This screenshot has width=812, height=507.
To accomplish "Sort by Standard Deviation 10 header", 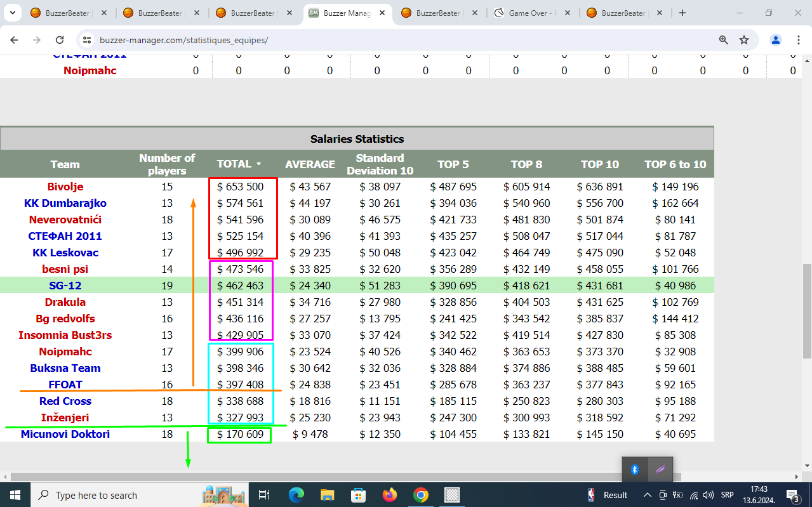I will (x=380, y=164).
